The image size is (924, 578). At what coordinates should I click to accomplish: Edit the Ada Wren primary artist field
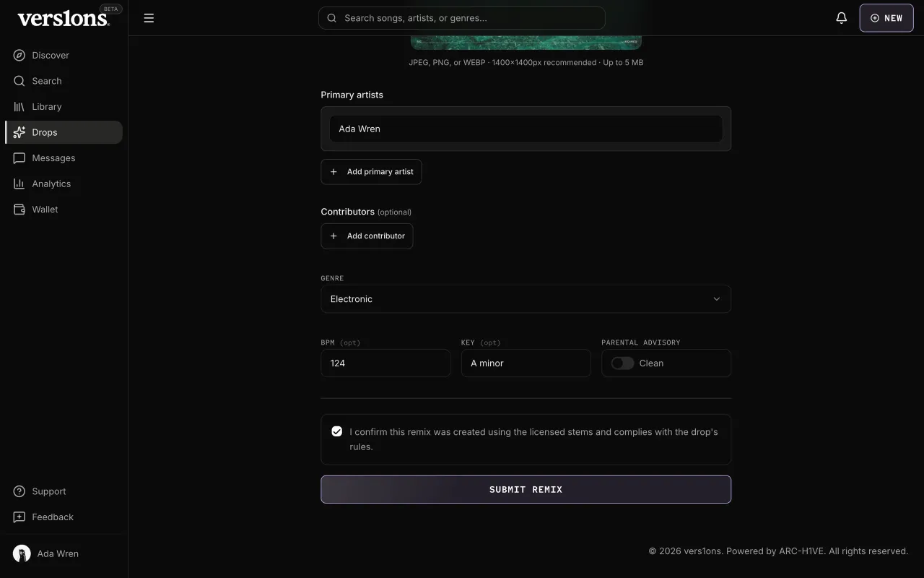(526, 129)
